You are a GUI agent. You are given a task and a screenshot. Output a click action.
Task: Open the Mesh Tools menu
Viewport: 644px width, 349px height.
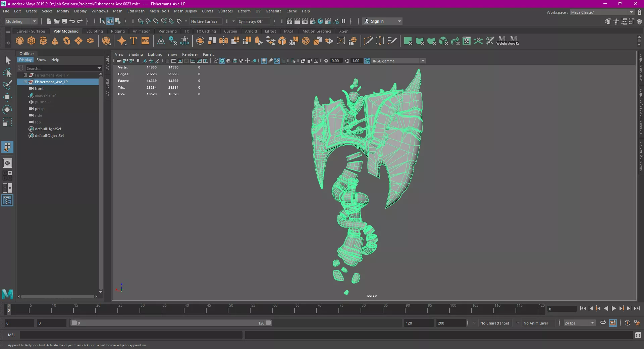(159, 11)
